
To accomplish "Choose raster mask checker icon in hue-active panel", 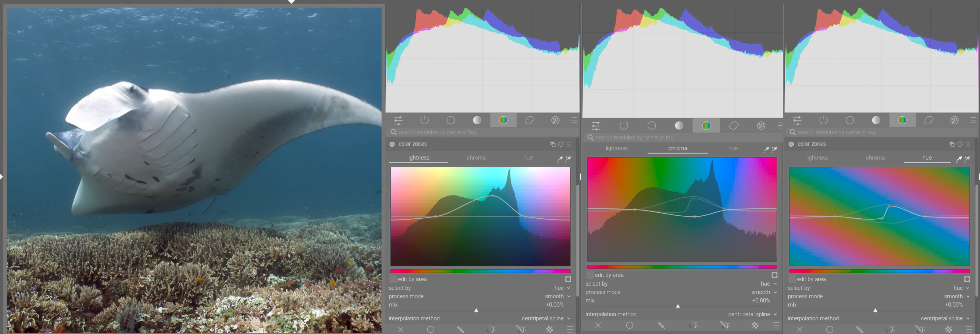I will (x=949, y=329).
